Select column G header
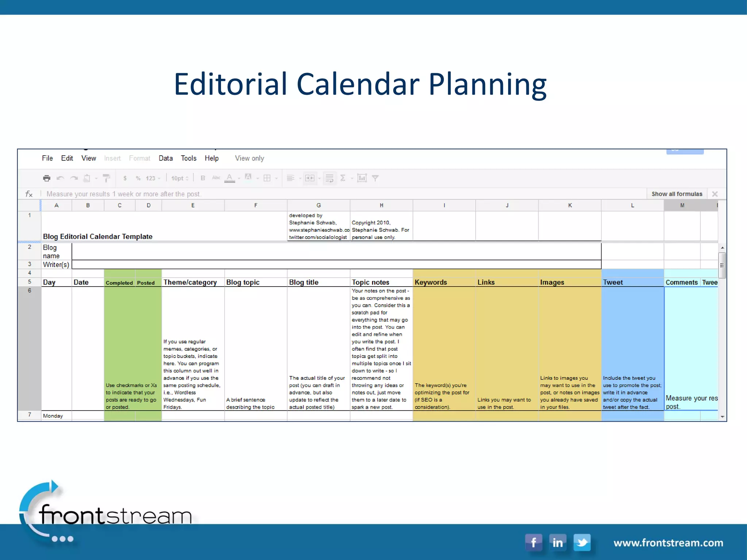 click(x=318, y=205)
